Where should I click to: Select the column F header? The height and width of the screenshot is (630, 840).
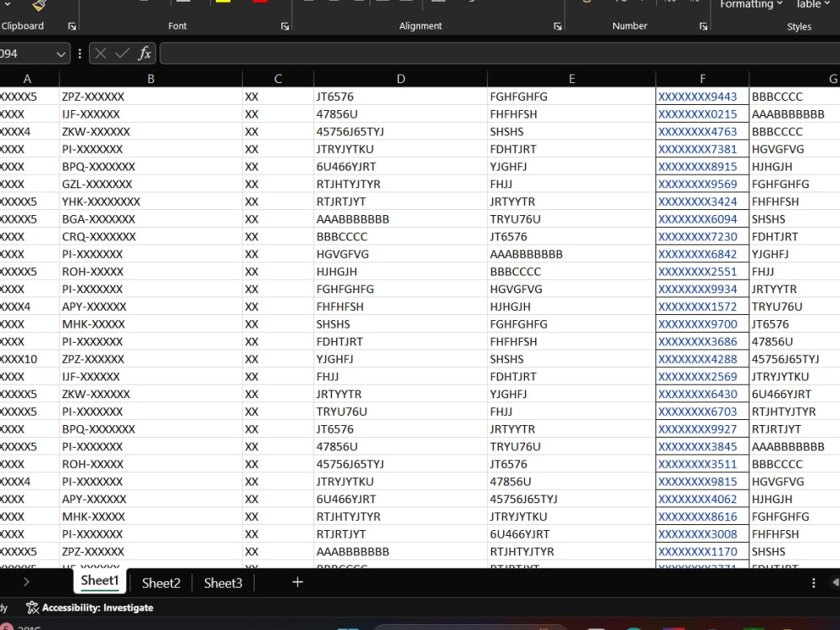[x=702, y=79]
